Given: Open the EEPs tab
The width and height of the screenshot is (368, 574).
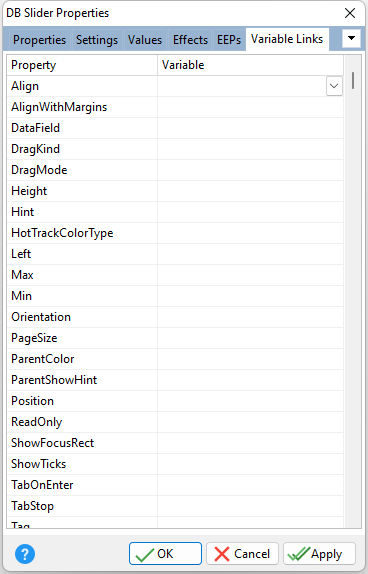Looking at the screenshot, I should [229, 40].
